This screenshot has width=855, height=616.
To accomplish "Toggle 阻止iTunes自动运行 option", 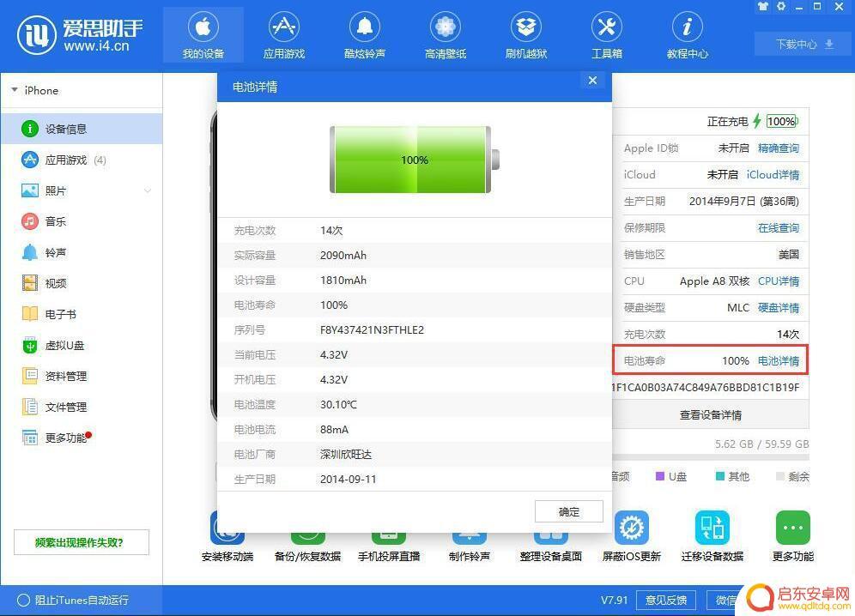I will coord(23,601).
